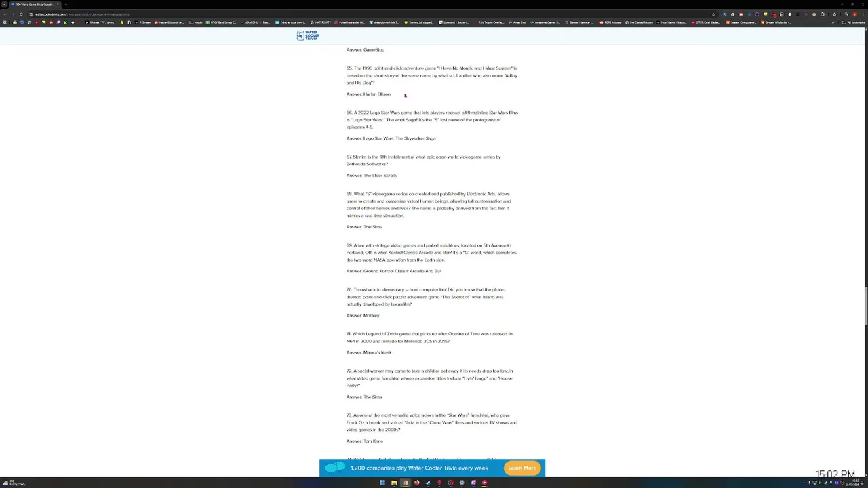Click the answer 'Monkey'
Viewport: 868px width, 488px height.
[x=372, y=316]
